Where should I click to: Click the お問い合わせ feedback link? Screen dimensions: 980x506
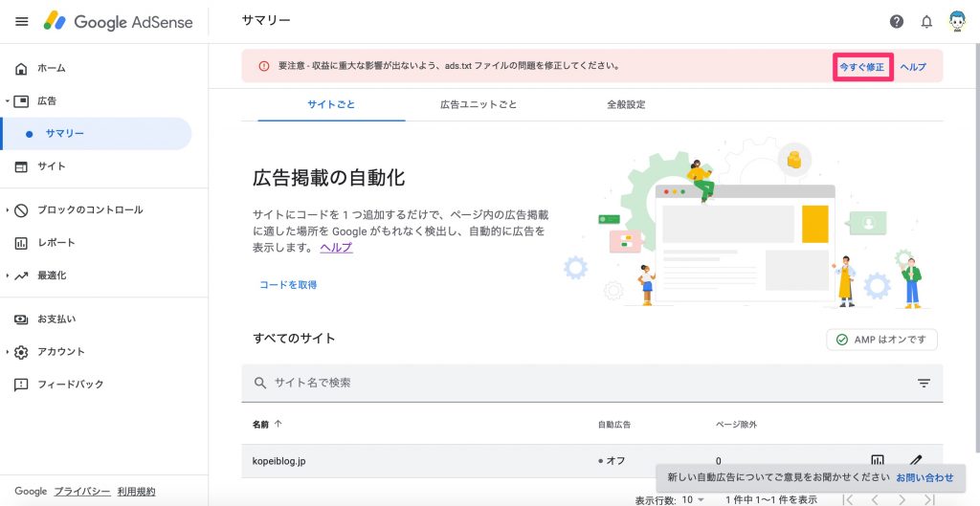(x=924, y=476)
